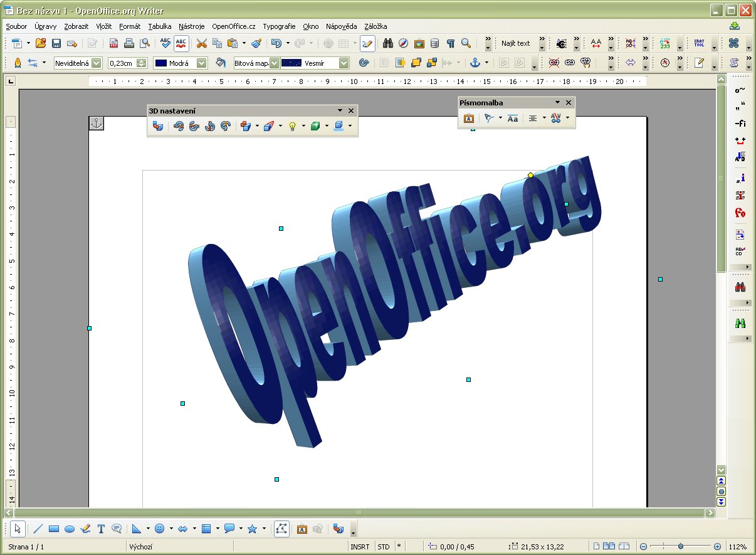Select the Rectangle drawing tool
The height and width of the screenshot is (555, 756).
(x=54, y=529)
